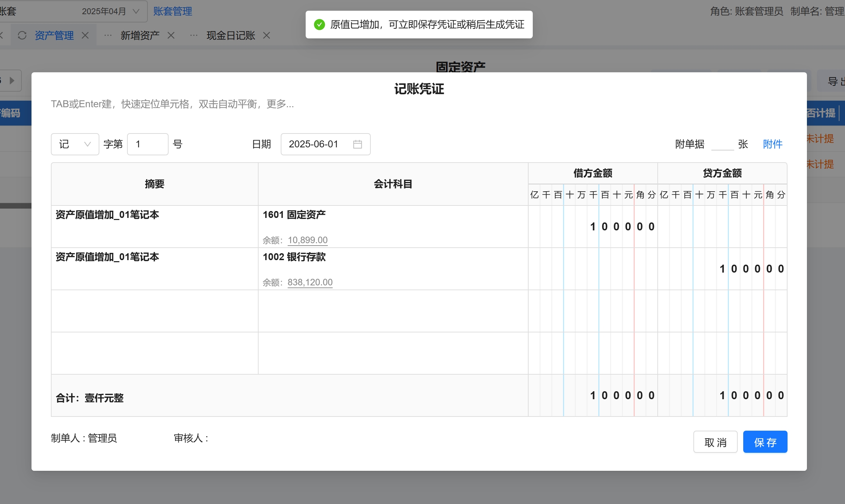Open date picker showing 2025-06-01
Screen dimensions: 845x504
(x=313, y=144)
